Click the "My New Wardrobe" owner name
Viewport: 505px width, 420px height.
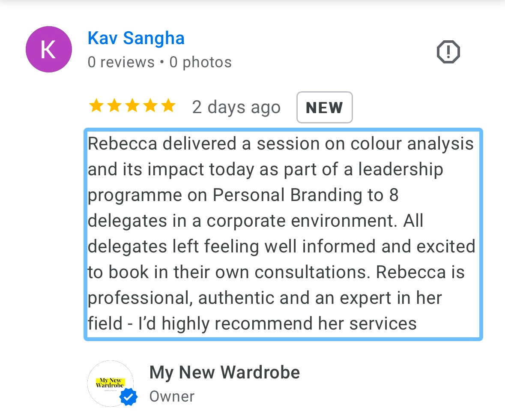tap(224, 372)
